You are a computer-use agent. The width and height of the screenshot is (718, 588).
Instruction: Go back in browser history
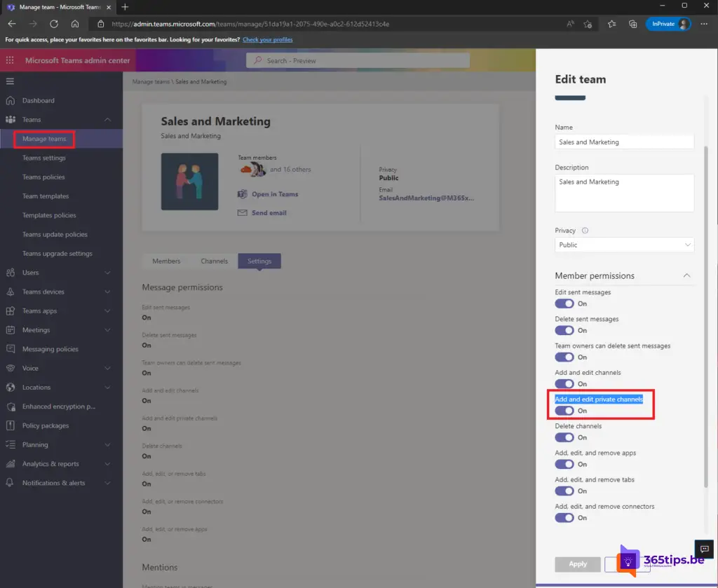pyautogui.click(x=12, y=24)
